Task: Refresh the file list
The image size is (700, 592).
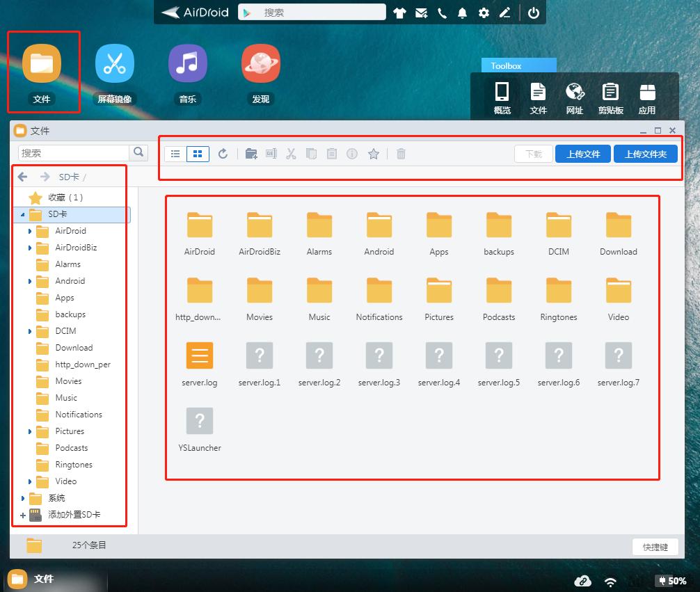Action: pyautogui.click(x=223, y=154)
